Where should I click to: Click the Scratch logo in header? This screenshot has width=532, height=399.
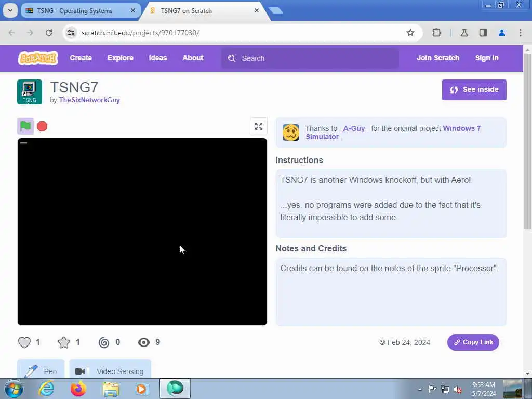pyautogui.click(x=38, y=58)
